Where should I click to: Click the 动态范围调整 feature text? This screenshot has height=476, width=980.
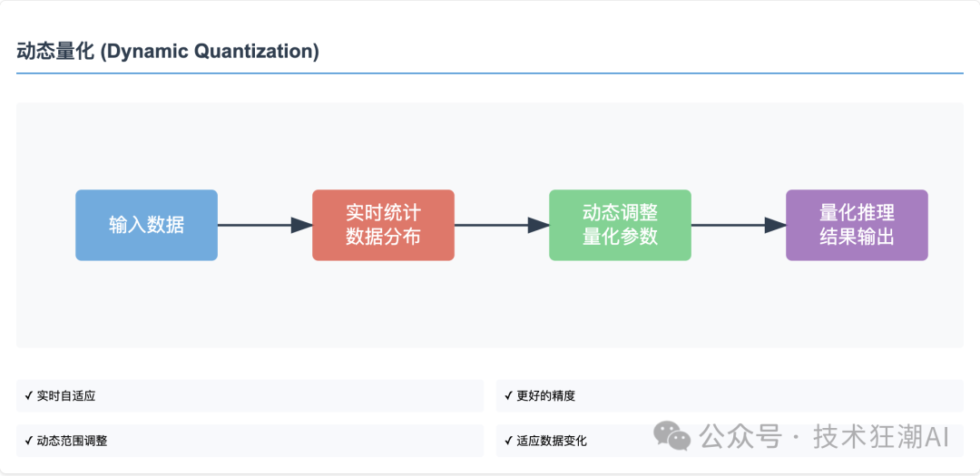click(72, 441)
